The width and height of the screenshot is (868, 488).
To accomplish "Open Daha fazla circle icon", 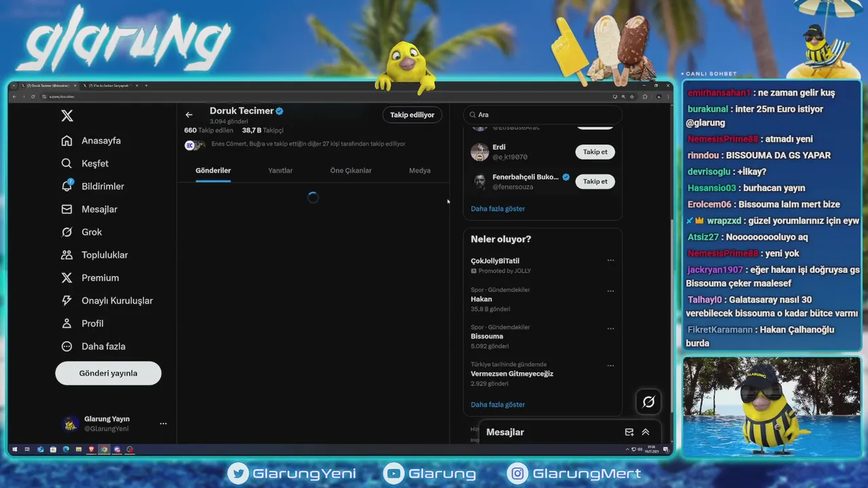I will [x=66, y=346].
